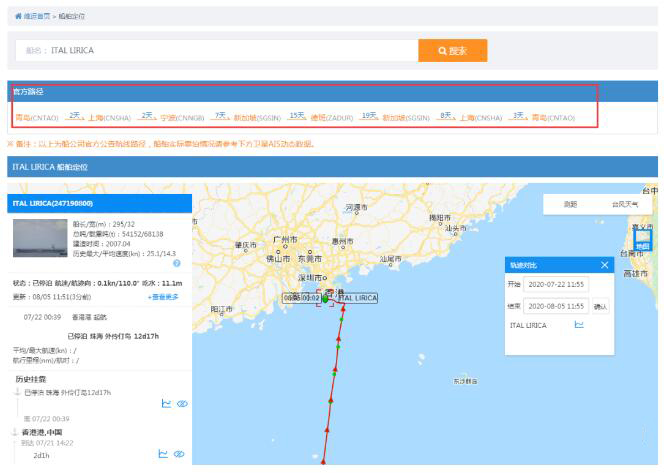The image size is (664, 473).
Task: Expand the 查看更多 view more link
Action: click(163, 297)
